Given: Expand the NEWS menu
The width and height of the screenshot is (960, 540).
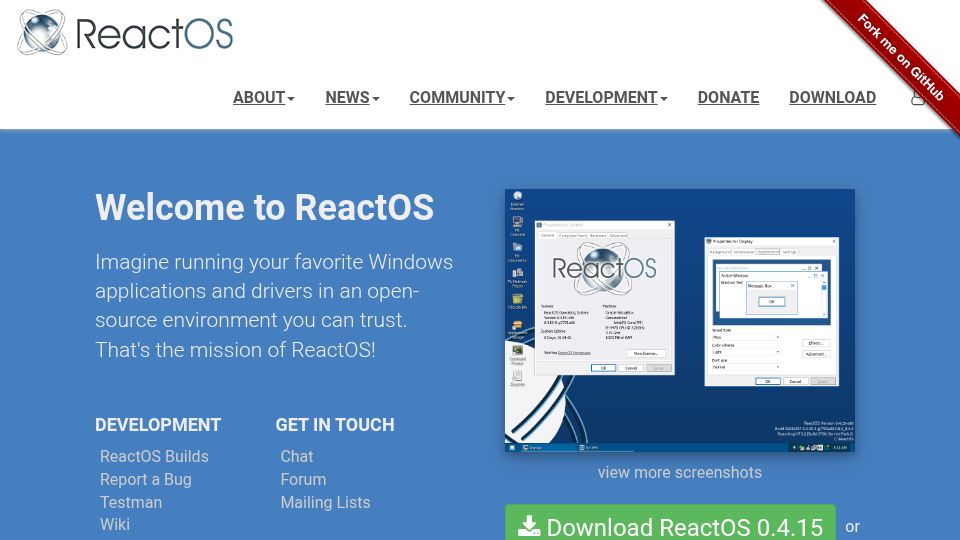Looking at the screenshot, I should [x=352, y=97].
